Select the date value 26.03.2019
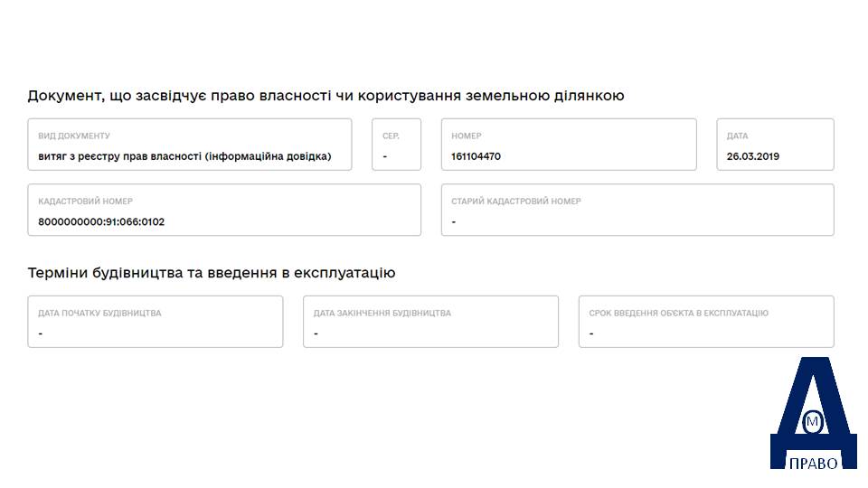868x488 pixels. coord(753,156)
